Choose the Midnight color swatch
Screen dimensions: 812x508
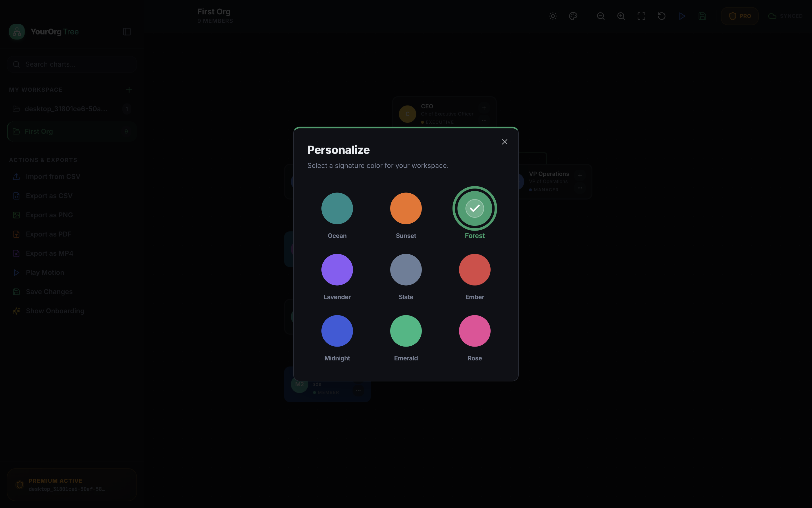click(x=337, y=330)
